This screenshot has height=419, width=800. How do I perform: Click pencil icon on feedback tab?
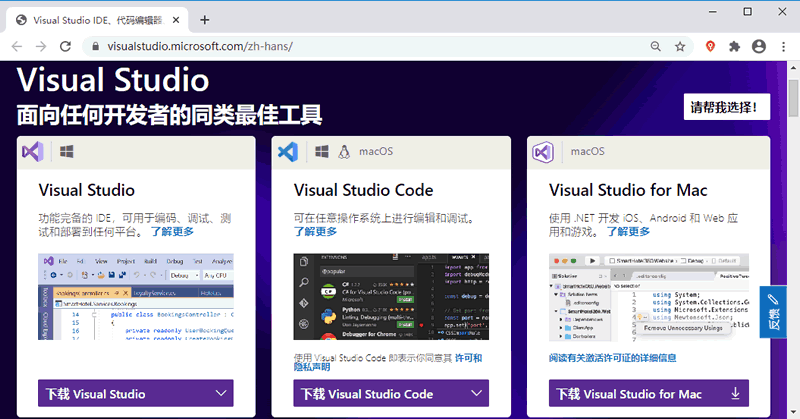[773, 299]
